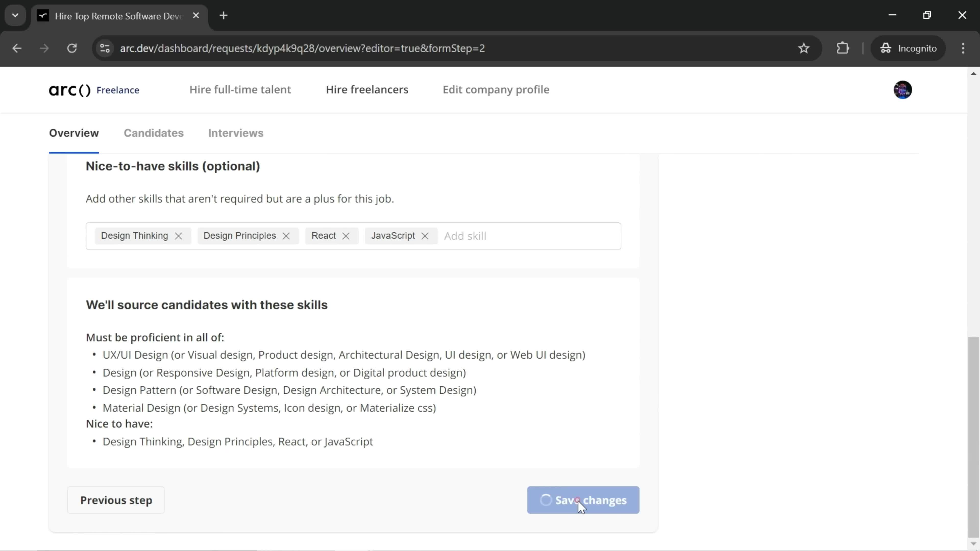Image resolution: width=980 pixels, height=551 pixels.
Task: Click the page reload button in browser
Action: point(72,48)
